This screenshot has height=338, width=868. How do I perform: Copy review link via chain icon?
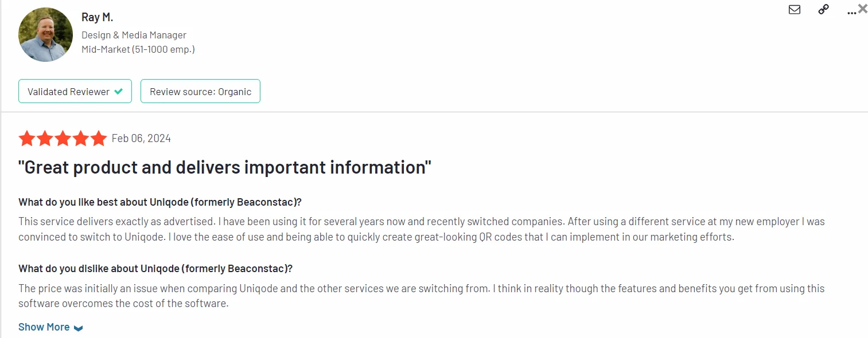(823, 10)
